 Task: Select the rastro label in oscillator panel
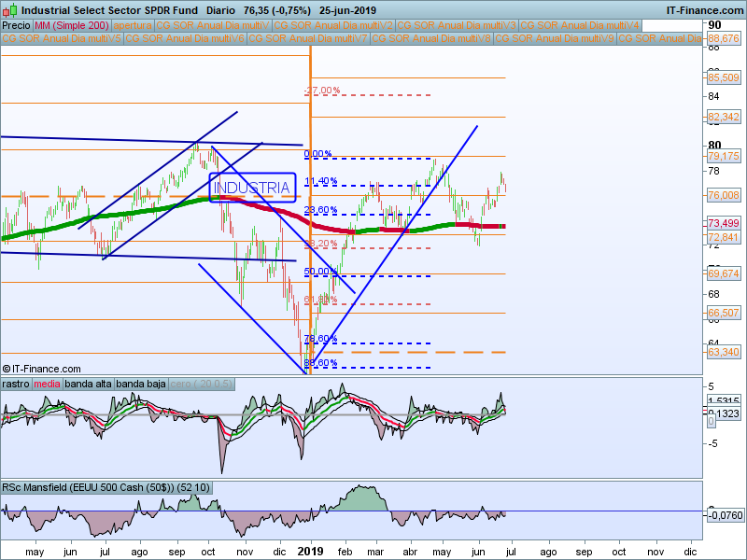click(x=16, y=384)
